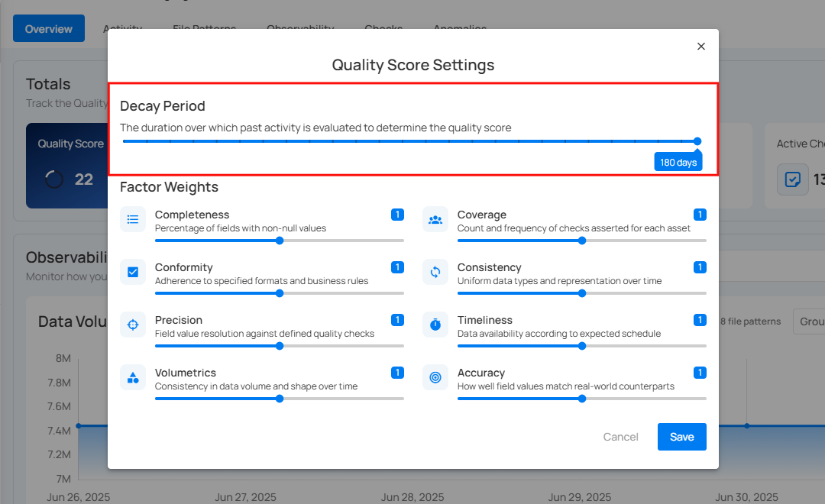Click the Timeliness weight slider handle
The image size is (825, 504).
click(582, 346)
